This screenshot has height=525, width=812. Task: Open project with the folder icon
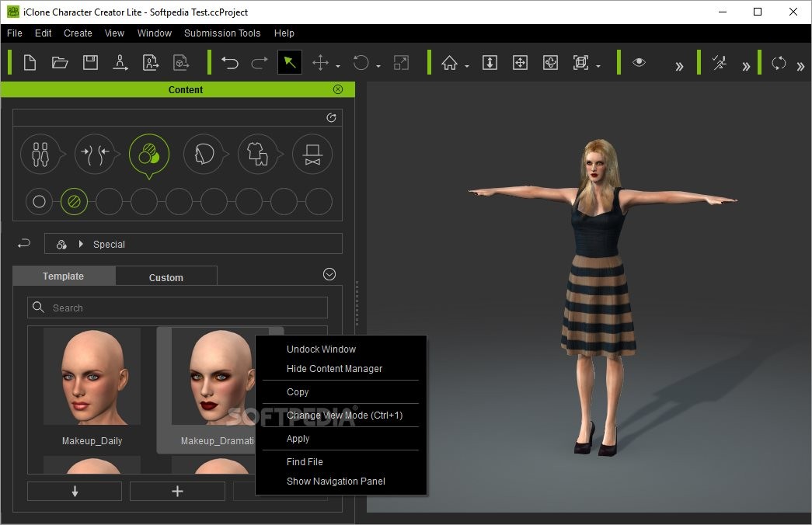pyautogui.click(x=60, y=63)
